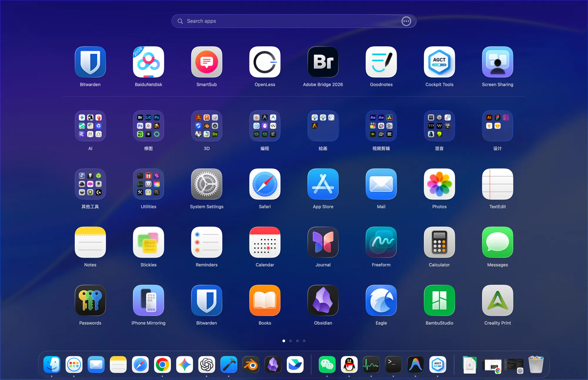
Task: Restore minimized Chrome window thumbnail in Dock
Action: (x=492, y=366)
